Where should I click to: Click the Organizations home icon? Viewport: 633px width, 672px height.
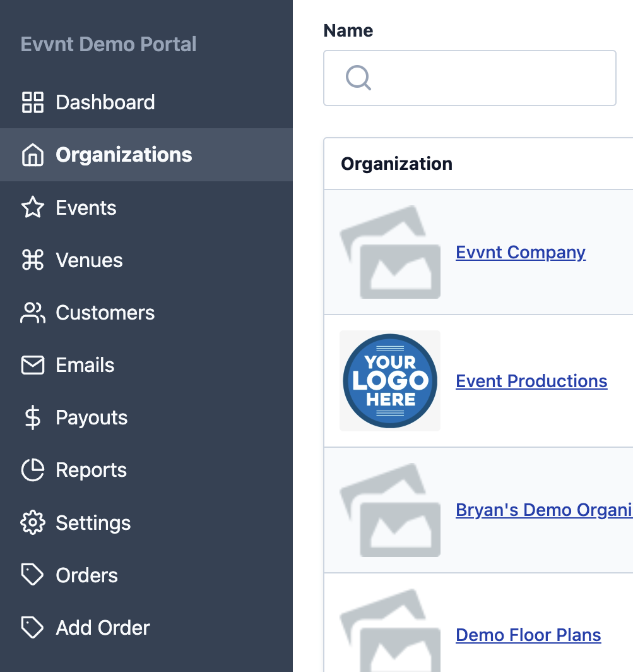pos(33,155)
